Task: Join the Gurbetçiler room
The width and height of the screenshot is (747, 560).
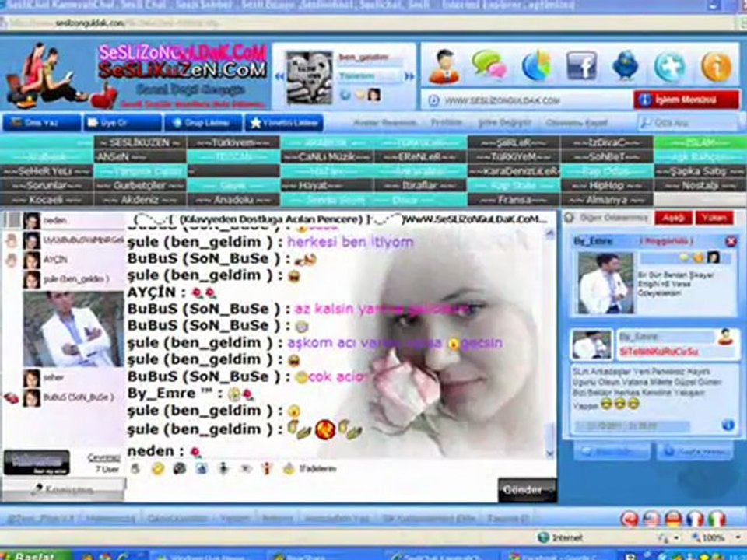Action: tap(139, 185)
